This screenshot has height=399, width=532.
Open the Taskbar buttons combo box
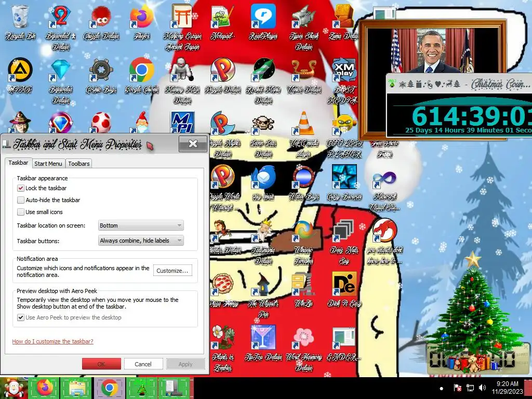[x=141, y=241]
